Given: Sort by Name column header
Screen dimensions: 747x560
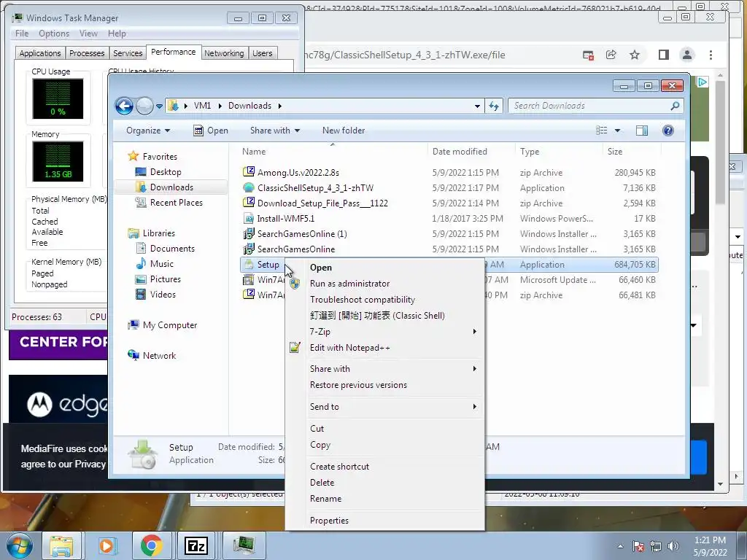Looking at the screenshot, I should click(x=254, y=152).
